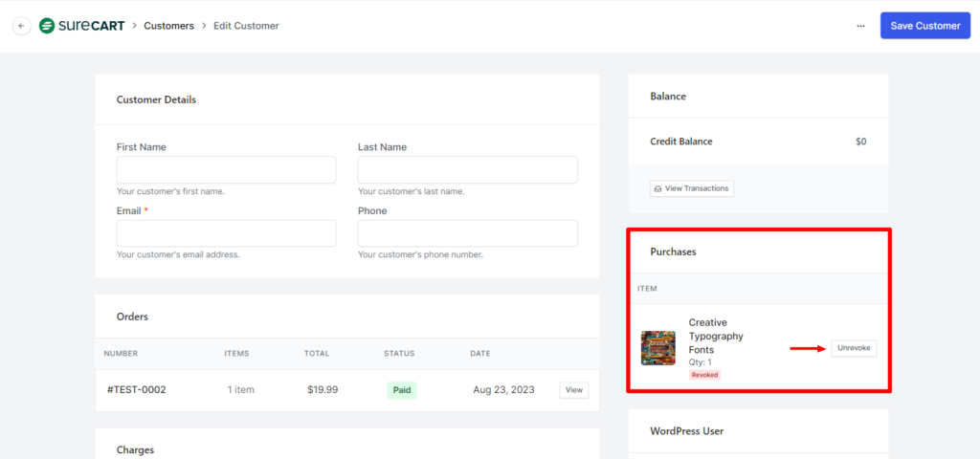Focus the Phone input field
Screen dimensions: 980x459
point(467,233)
